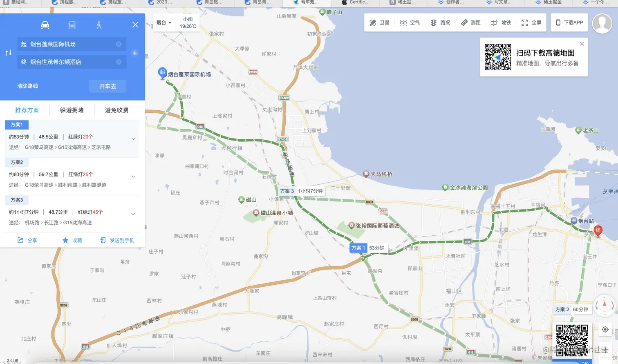Select the driving mode car icon

tap(45, 25)
